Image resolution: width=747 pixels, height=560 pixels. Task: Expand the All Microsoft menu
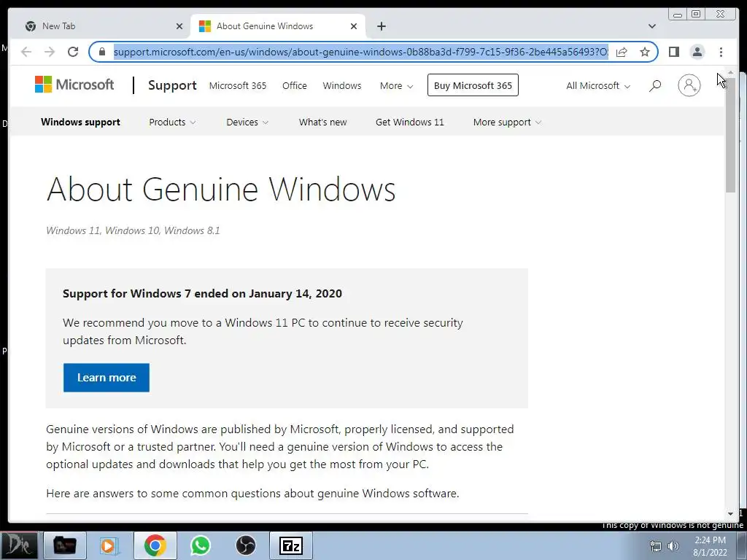coord(598,86)
